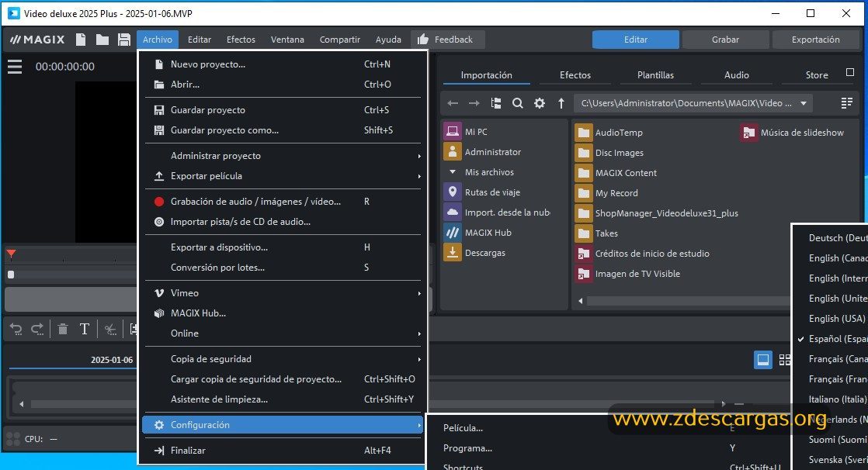This screenshot has height=470, width=868.
Task: Click the Exportación mode button
Action: point(815,40)
